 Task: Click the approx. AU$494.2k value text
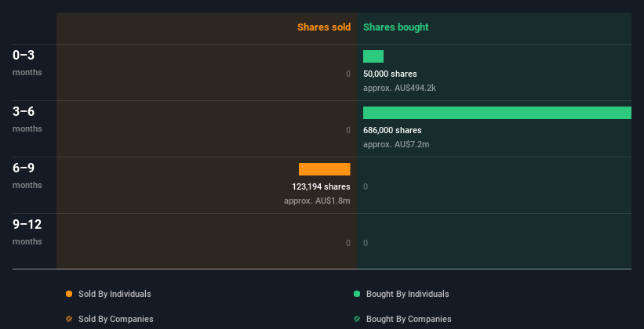tap(399, 89)
